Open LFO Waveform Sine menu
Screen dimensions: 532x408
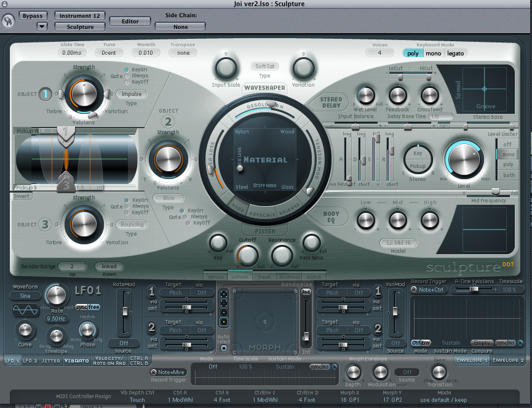pos(25,295)
